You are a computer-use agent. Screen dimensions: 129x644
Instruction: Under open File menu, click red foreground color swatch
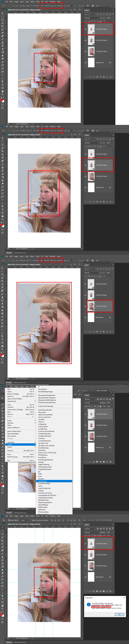[x=2, y=485]
